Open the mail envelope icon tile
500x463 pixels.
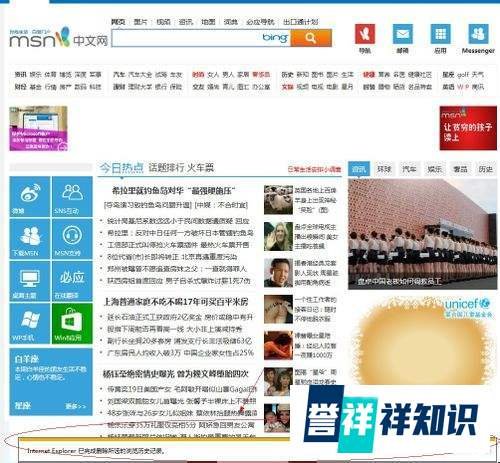click(x=403, y=34)
